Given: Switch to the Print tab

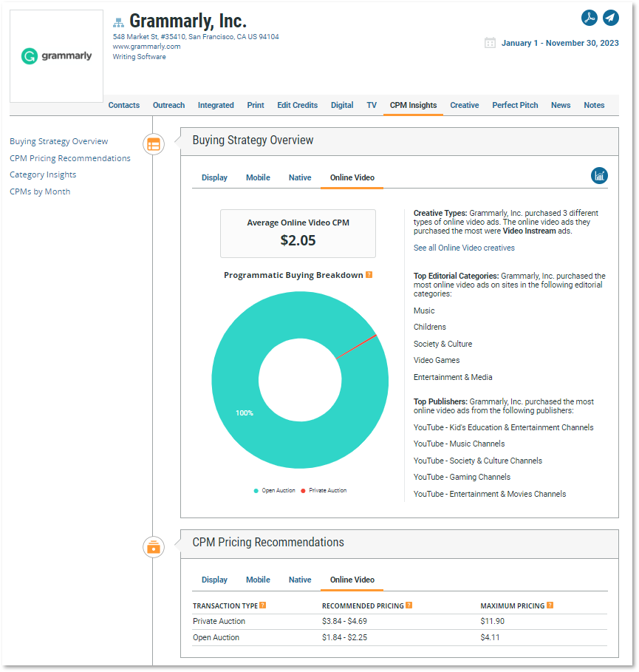Looking at the screenshot, I should pyautogui.click(x=256, y=105).
